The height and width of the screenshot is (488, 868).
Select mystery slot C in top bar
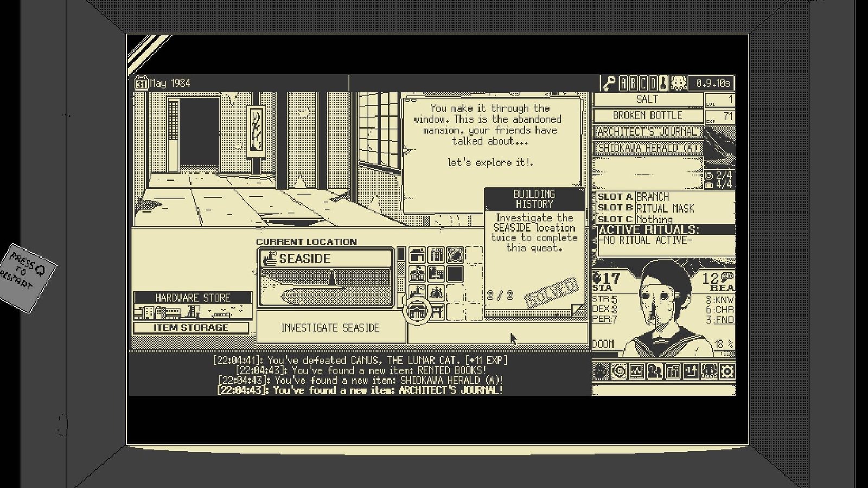[643, 83]
